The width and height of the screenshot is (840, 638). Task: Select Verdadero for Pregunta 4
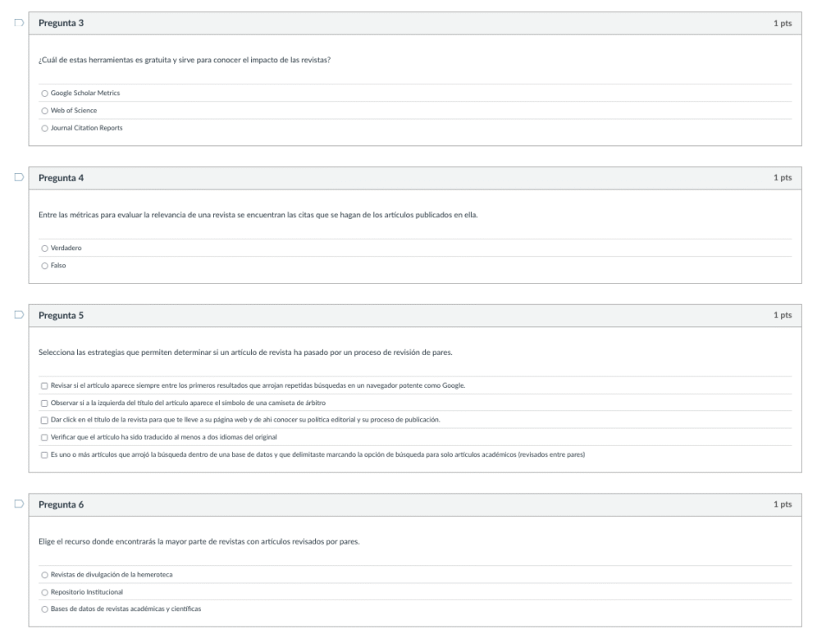click(x=44, y=248)
